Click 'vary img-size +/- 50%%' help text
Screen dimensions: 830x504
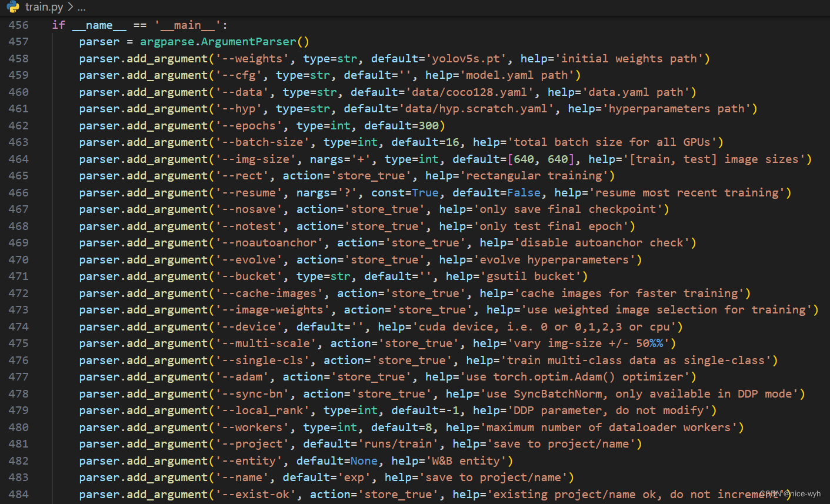[589, 343]
